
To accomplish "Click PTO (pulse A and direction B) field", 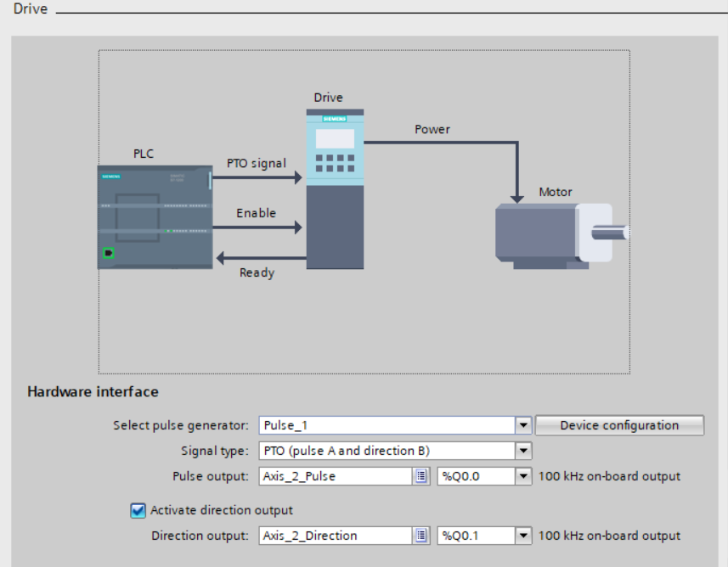I will tap(387, 451).
